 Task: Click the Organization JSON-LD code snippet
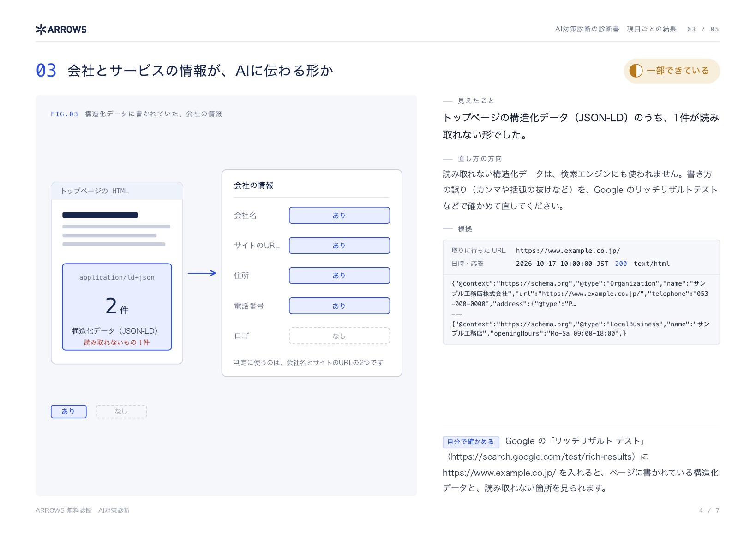[580, 294]
